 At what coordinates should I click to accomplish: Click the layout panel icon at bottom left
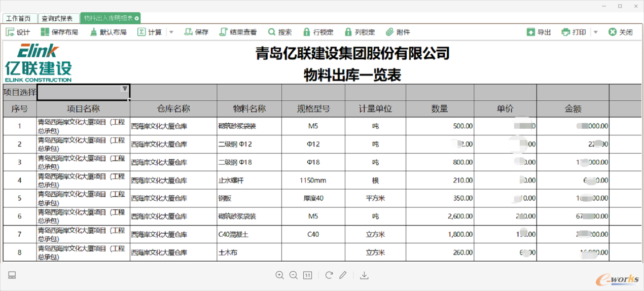12,275
